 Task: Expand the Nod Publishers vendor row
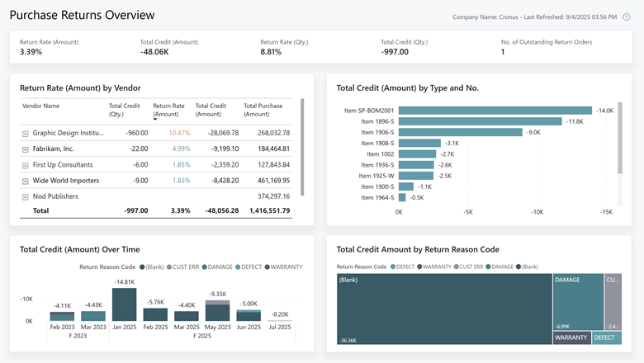point(26,197)
